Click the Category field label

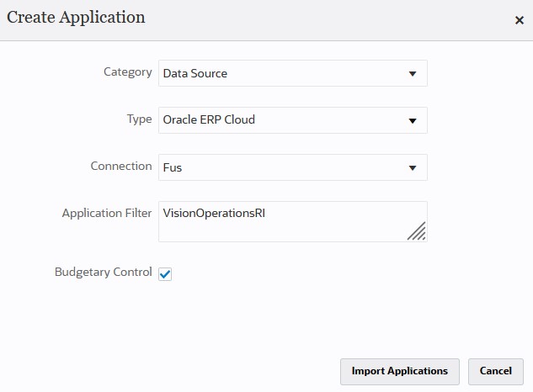click(x=127, y=72)
